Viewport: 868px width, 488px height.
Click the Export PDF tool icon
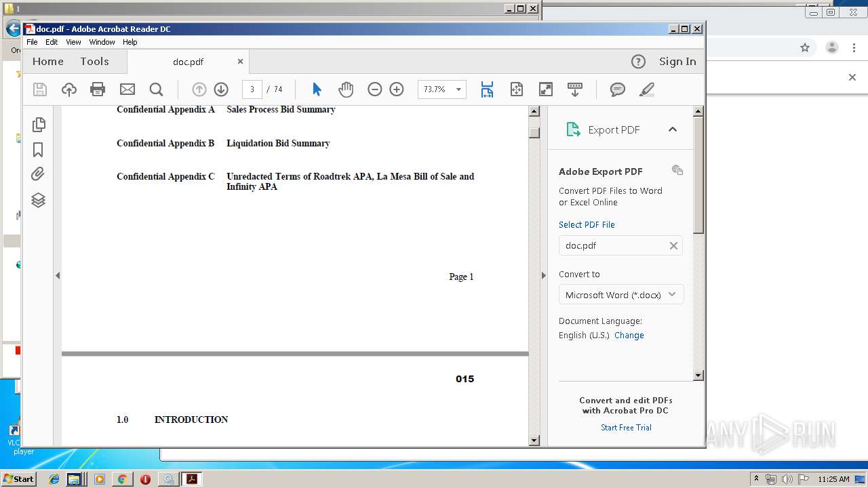pyautogui.click(x=574, y=129)
